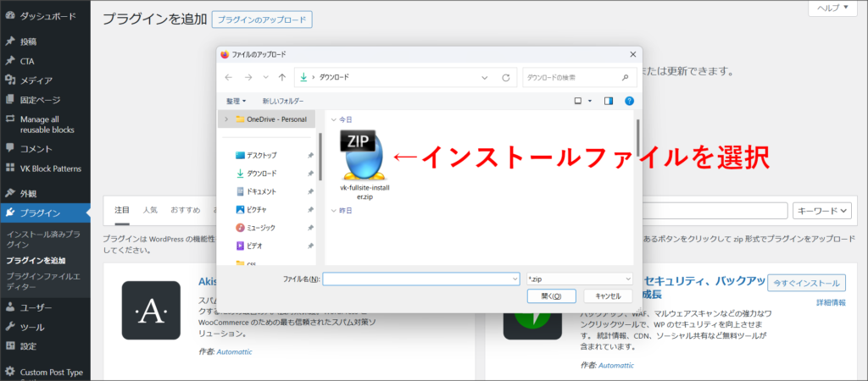Viewport: 868px width, 381px height.
Task: Open the file dialog help icon
Action: 629,101
